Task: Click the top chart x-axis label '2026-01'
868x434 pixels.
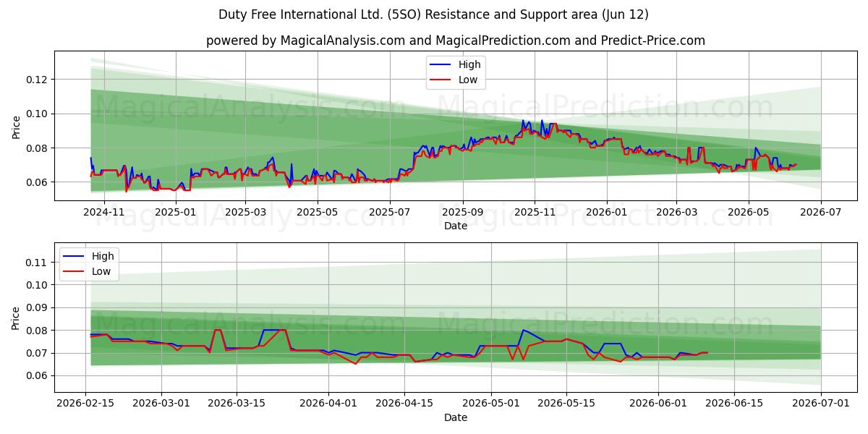Action: (x=606, y=212)
